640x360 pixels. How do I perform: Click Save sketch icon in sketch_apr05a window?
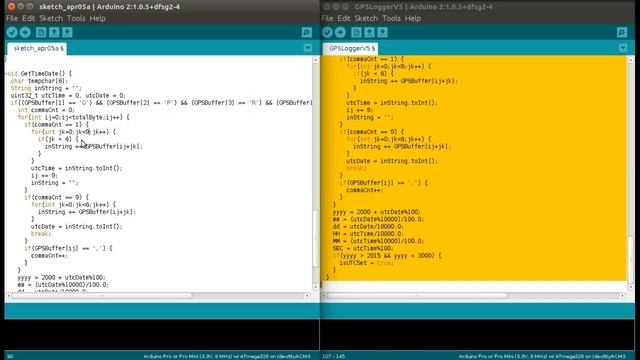pos(67,32)
